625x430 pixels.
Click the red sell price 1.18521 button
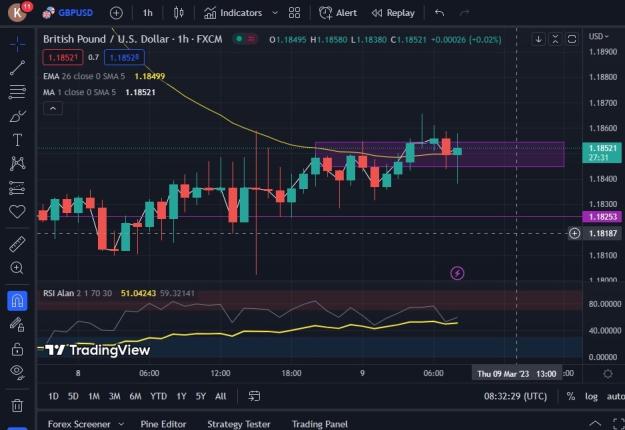63,57
